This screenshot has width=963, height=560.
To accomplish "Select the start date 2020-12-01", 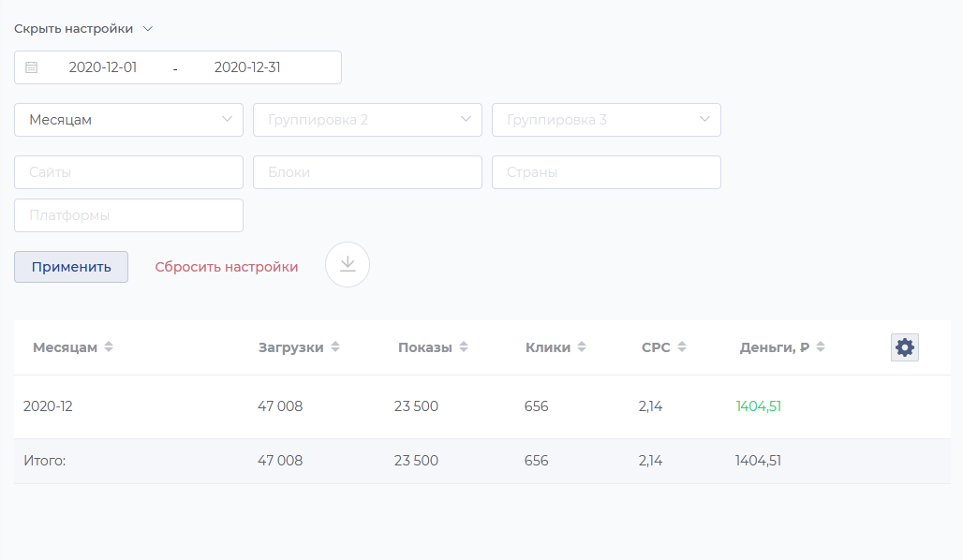I will coord(103,67).
